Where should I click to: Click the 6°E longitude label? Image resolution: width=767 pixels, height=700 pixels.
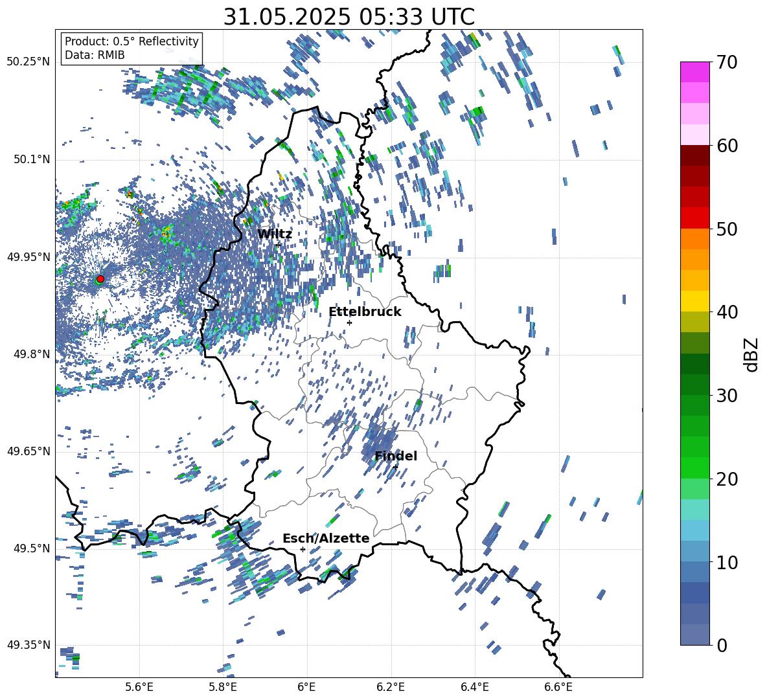tap(306, 687)
